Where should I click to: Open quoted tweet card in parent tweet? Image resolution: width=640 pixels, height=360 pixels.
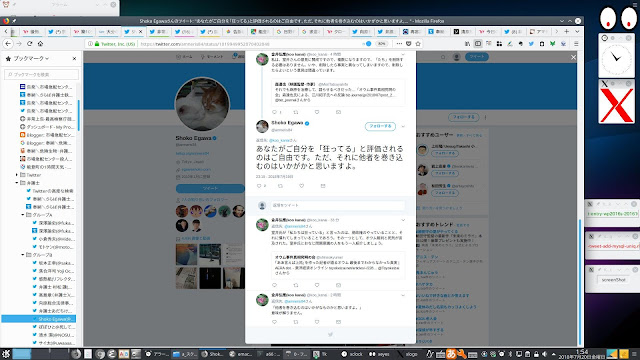tap(338, 92)
